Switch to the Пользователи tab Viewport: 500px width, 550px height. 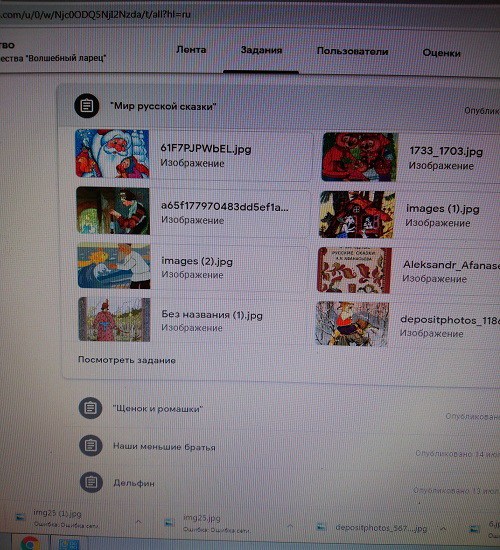click(x=352, y=51)
